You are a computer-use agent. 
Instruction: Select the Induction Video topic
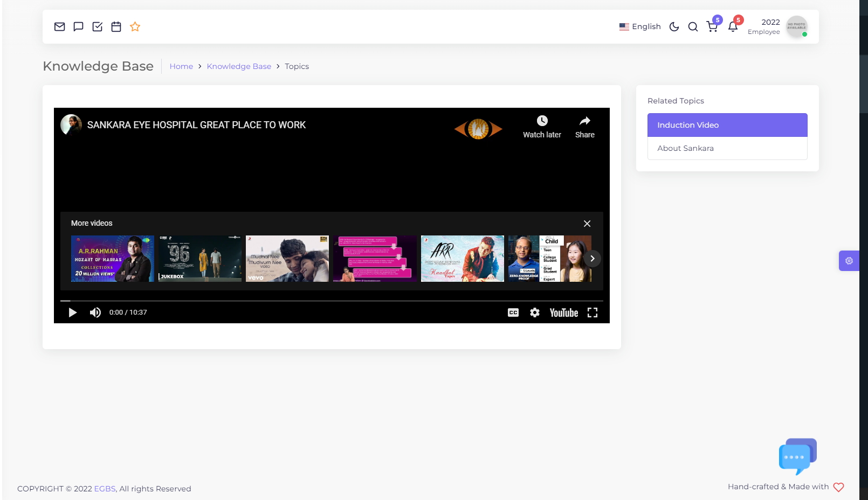[727, 125]
